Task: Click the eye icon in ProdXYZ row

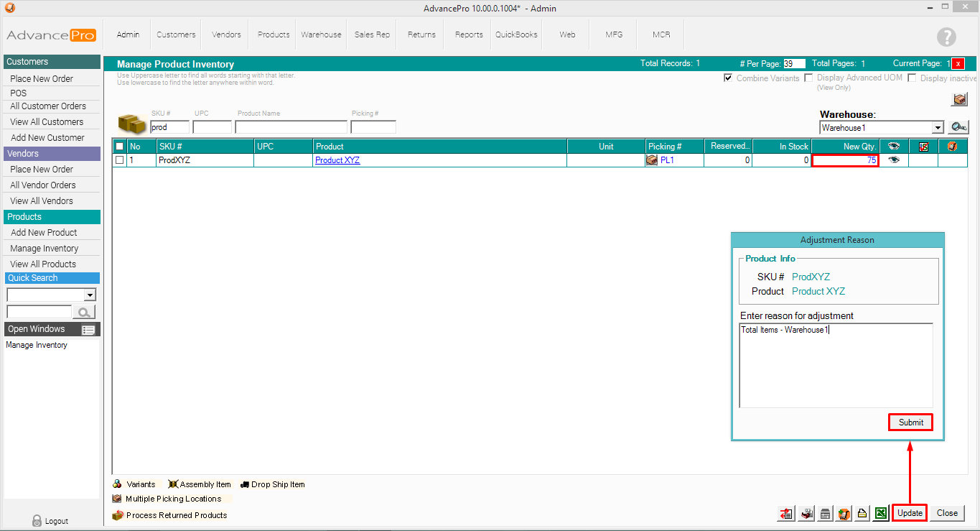Action: pyautogui.click(x=893, y=160)
